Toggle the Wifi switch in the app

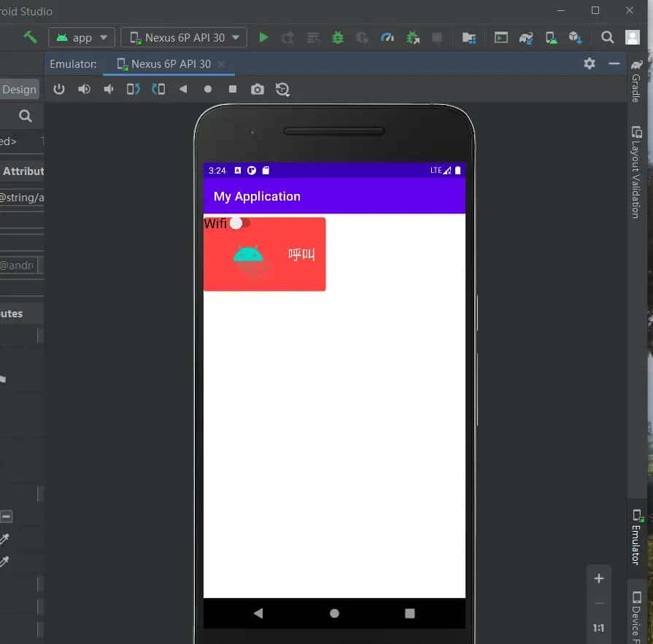pyautogui.click(x=235, y=223)
